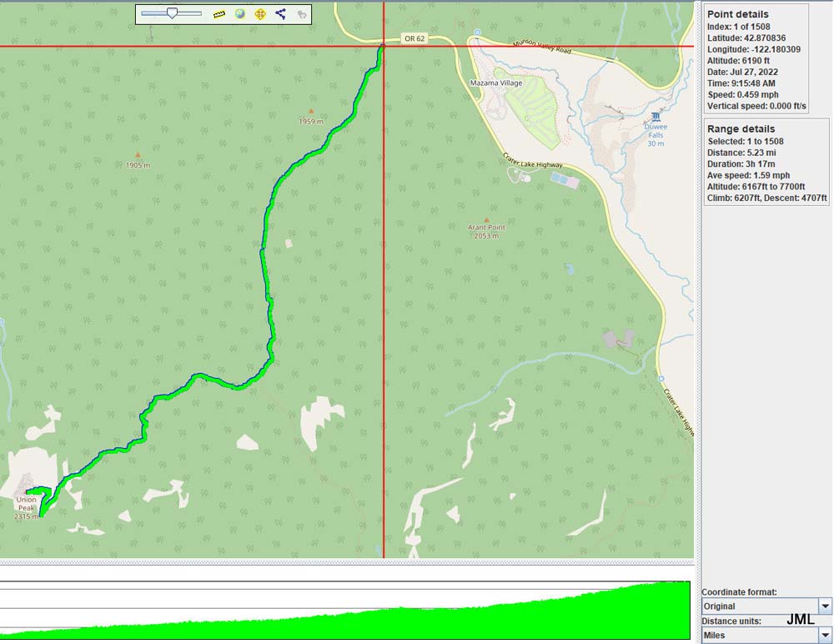Viewport: 834px width, 644px height.
Task: Toggle the scale bar ruler icon
Action: [219, 14]
